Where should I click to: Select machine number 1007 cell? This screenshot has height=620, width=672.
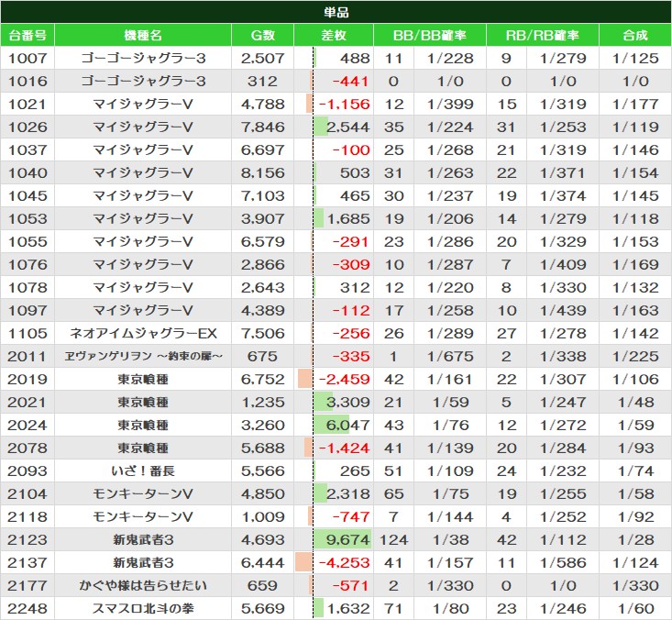click(28, 59)
